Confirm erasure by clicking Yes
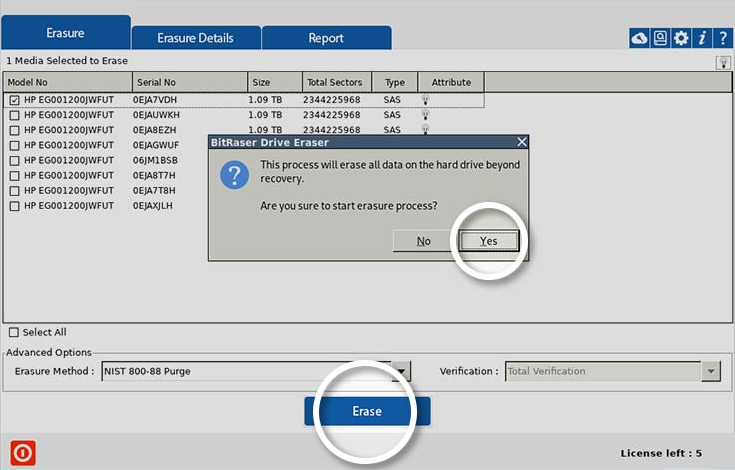Viewport: 735px width, 470px height. point(488,241)
